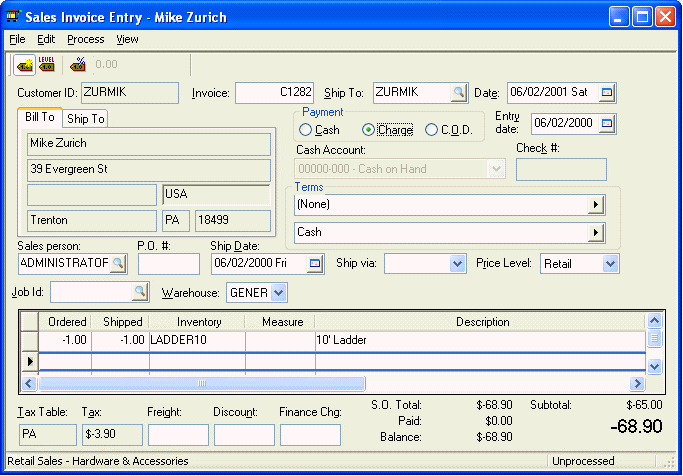Expand the Cash terms arrow
Viewport: 683px width, 476px height.
click(595, 233)
